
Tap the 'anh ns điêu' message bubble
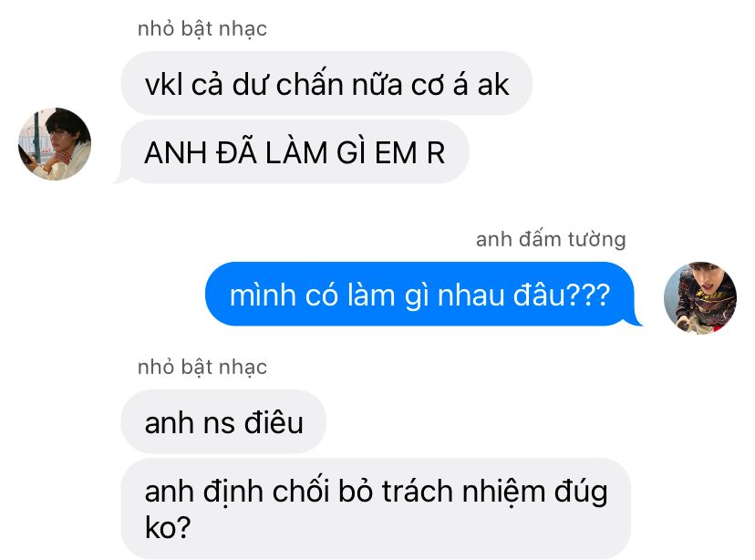(x=224, y=421)
